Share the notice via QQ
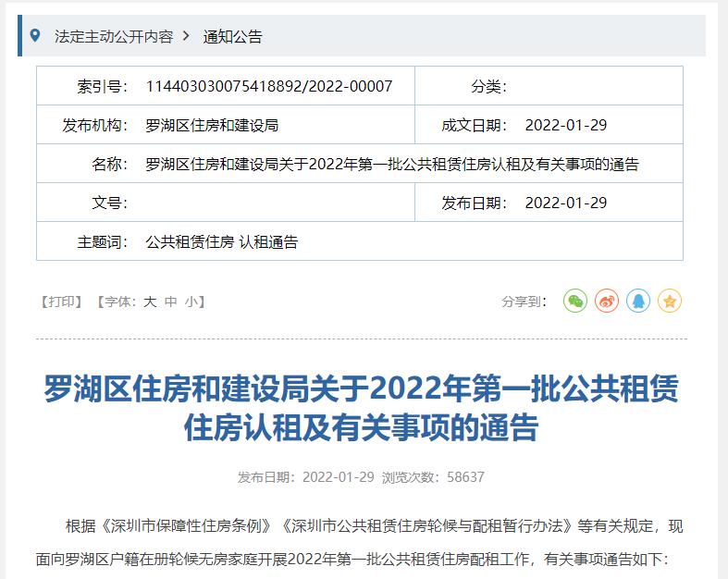Image resolution: width=728 pixels, height=579 pixels. click(638, 301)
